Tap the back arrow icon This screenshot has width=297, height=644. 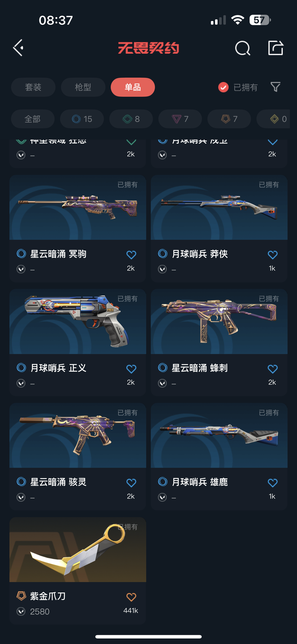coord(18,48)
